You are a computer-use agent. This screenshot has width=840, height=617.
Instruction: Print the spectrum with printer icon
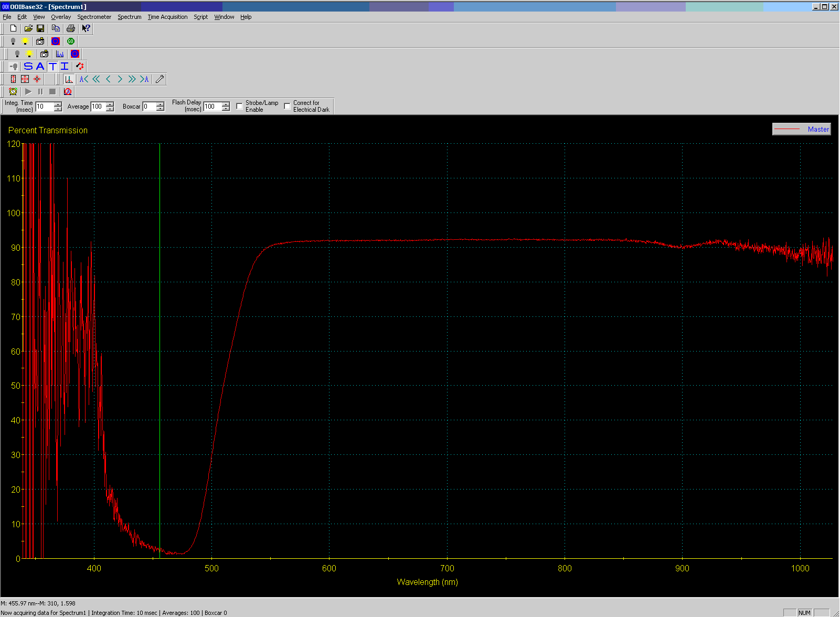pyautogui.click(x=71, y=28)
